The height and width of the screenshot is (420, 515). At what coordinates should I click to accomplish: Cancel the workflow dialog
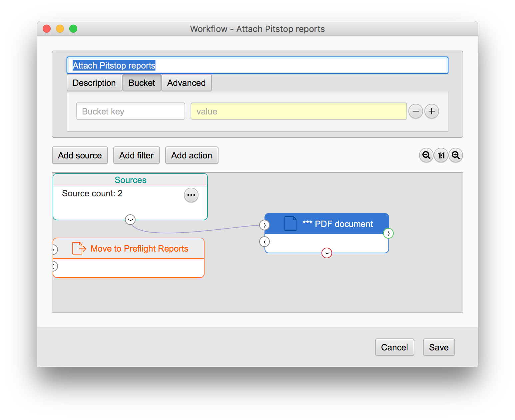pyautogui.click(x=395, y=347)
